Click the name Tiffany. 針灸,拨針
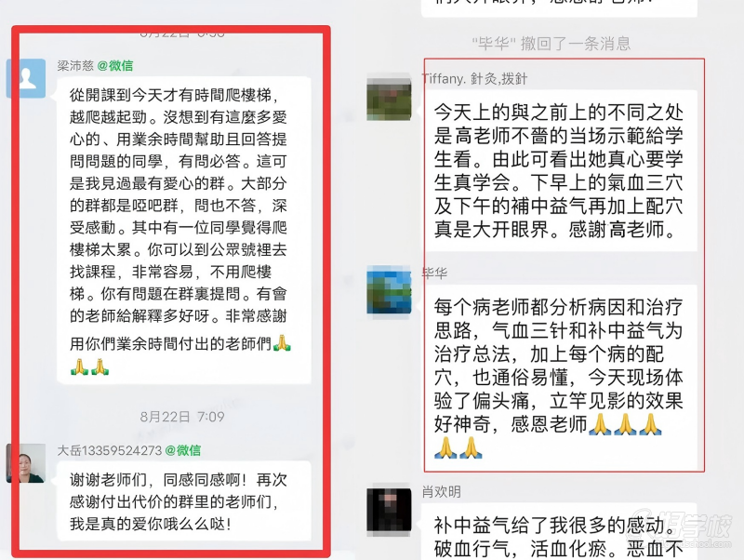Viewport: 744px width, 560px height. click(x=474, y=78)
